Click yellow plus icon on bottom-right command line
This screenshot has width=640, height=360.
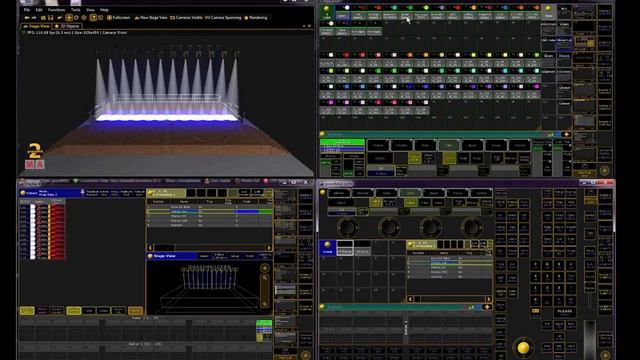(487, 307)
